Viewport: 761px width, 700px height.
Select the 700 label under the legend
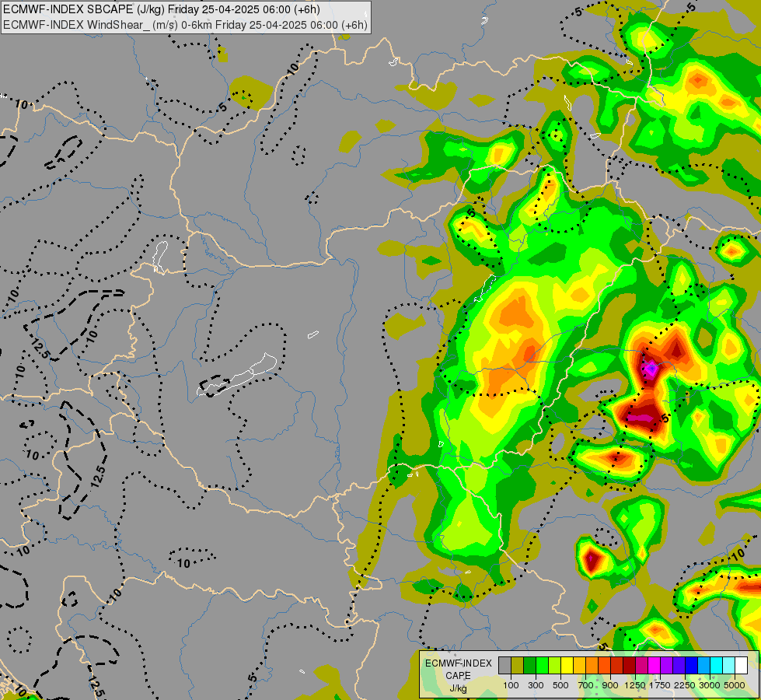click(x=586, y=685)
